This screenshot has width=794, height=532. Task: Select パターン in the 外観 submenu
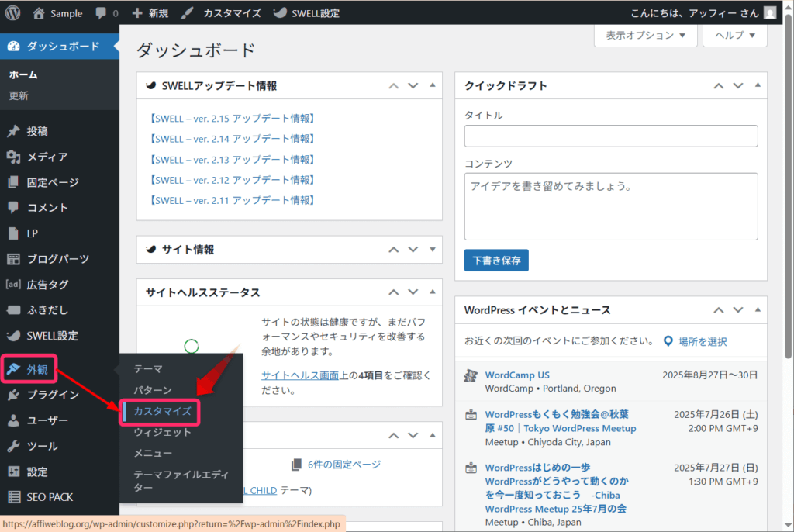153,390
